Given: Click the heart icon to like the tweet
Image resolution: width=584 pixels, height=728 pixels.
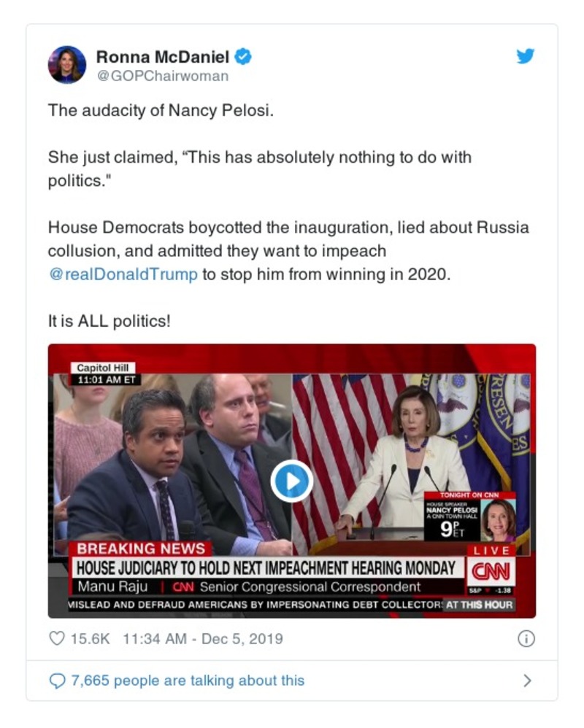Looking at the screenshot, I should click(55, 638).
